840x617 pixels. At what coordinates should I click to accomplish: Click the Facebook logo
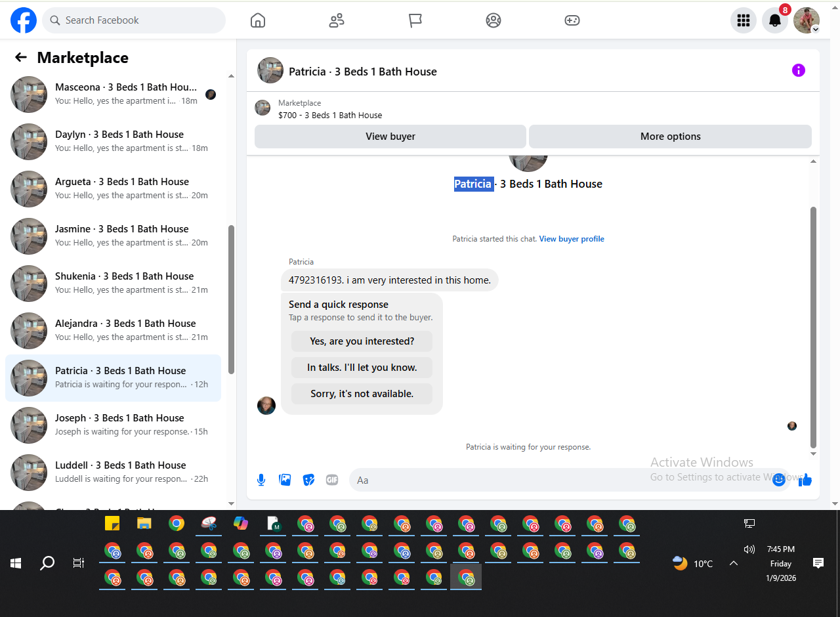coord(24,20)
